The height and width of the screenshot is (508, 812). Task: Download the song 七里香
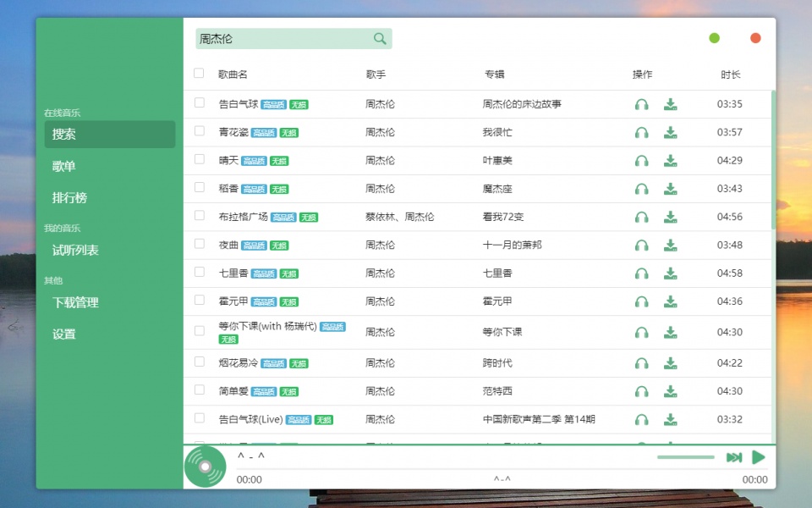click(x=670, y=273)
